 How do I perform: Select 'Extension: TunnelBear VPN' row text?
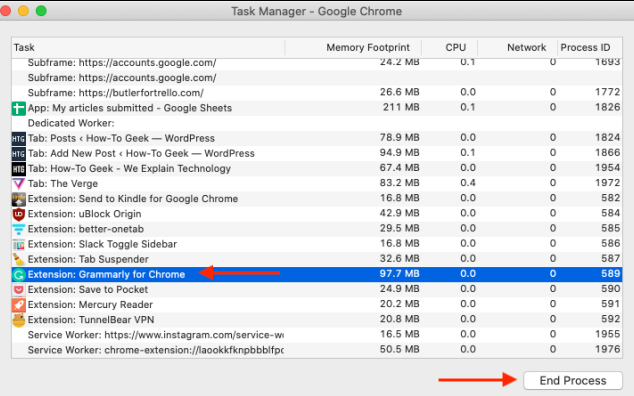click(x=91, y=320)
